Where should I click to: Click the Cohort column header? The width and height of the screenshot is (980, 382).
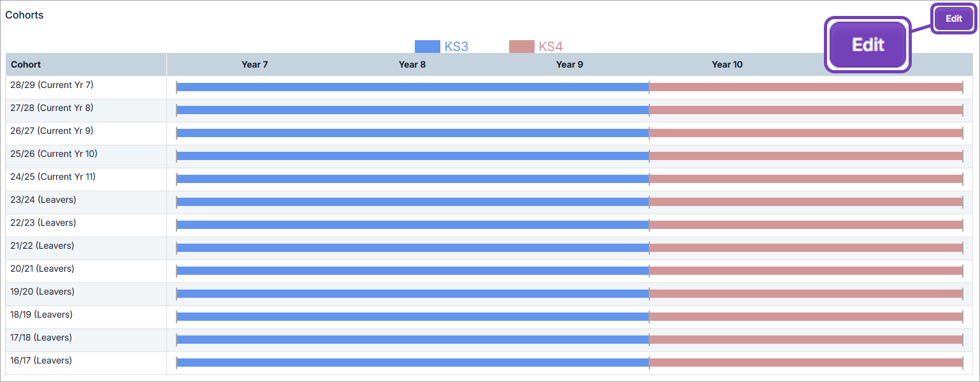pos(25,64)
